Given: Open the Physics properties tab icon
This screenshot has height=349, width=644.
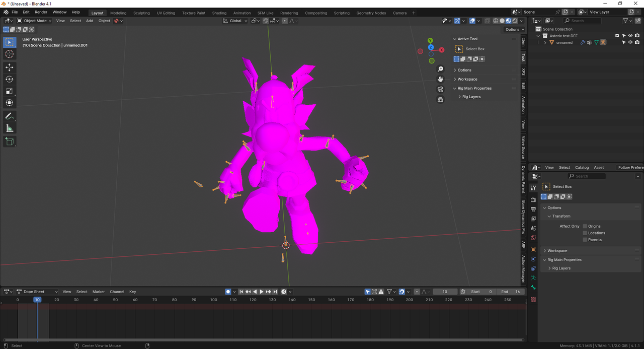Looking at the screenshot, I should pyautogui.click(x=533, y=259).
